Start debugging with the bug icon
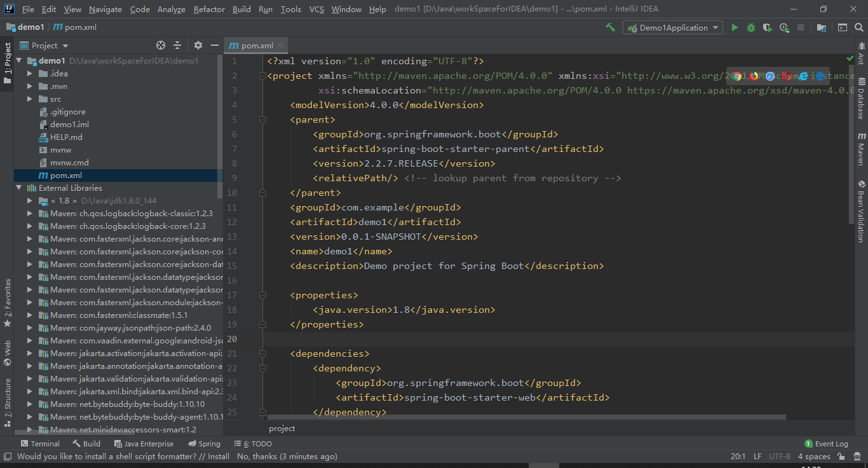The height and width of the screenshot is (468, 868). click(x=751, y=27)
